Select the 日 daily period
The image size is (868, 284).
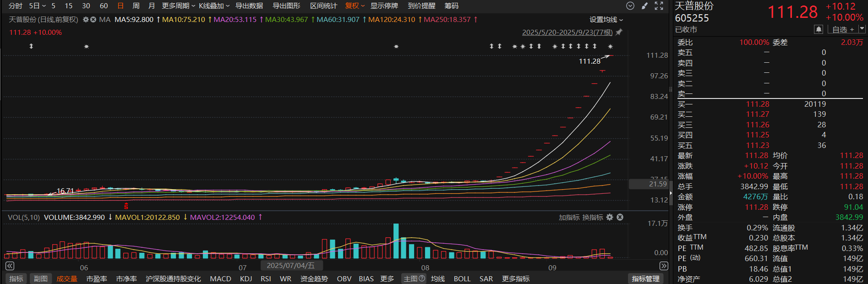pos(120,6)
